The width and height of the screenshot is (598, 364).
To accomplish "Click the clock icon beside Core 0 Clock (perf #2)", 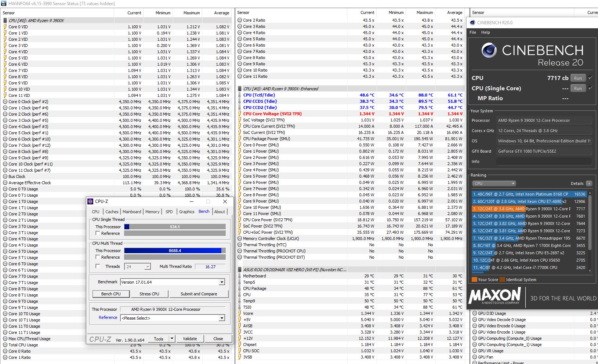I will pos(5,102).
